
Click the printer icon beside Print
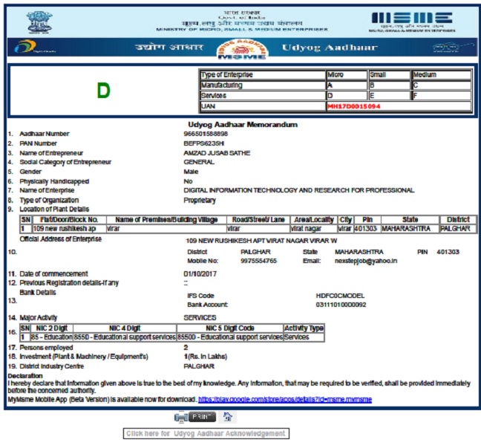(180, 418)
